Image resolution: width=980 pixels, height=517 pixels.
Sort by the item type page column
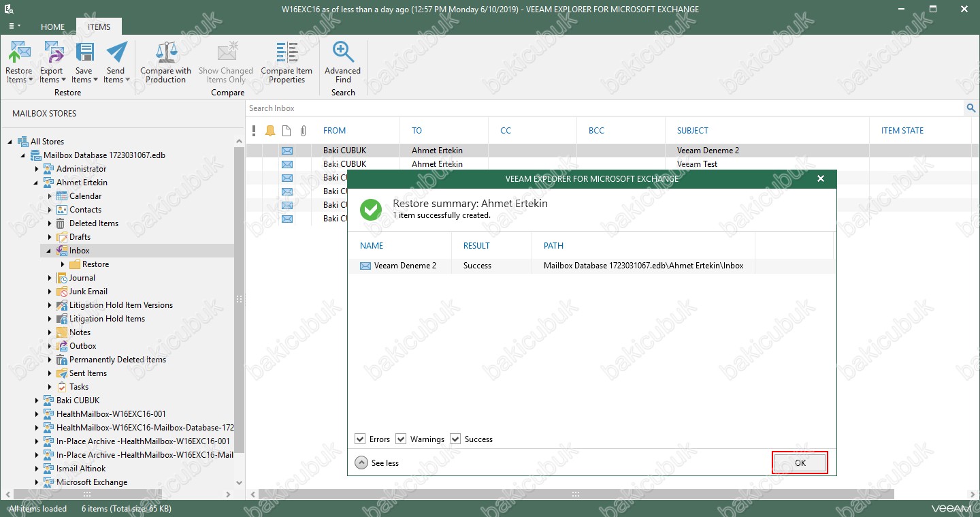coord(287,131)
